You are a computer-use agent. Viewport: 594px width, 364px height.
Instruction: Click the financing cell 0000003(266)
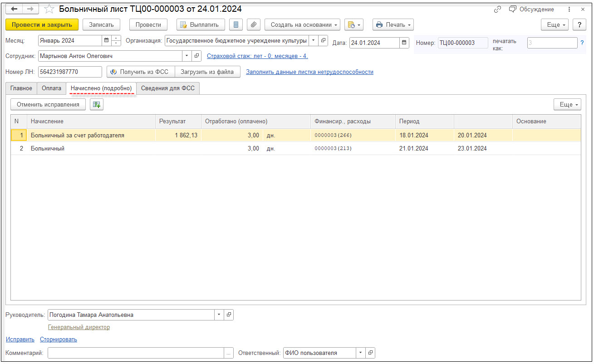click(x=353, y=135)
